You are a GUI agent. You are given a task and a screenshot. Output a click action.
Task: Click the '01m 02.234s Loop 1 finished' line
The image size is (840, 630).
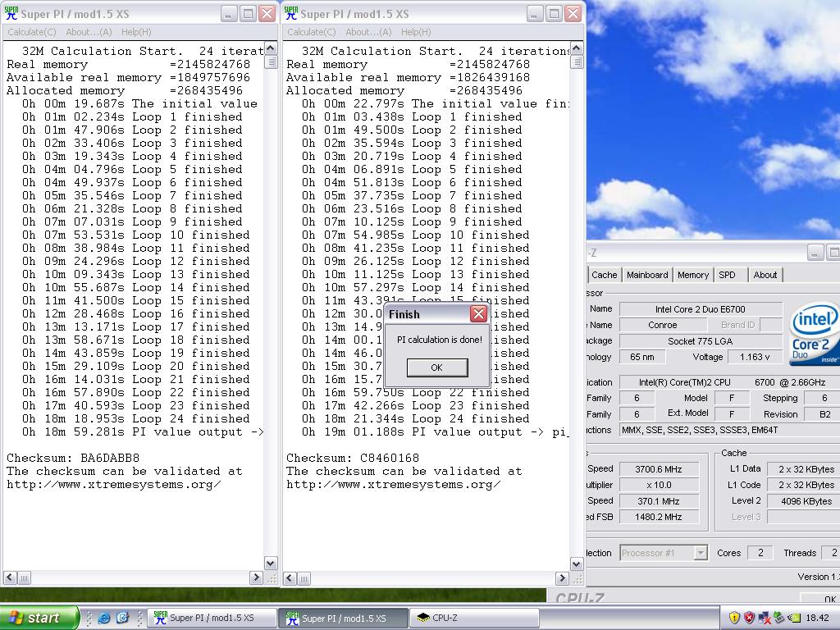click(132, 116)
